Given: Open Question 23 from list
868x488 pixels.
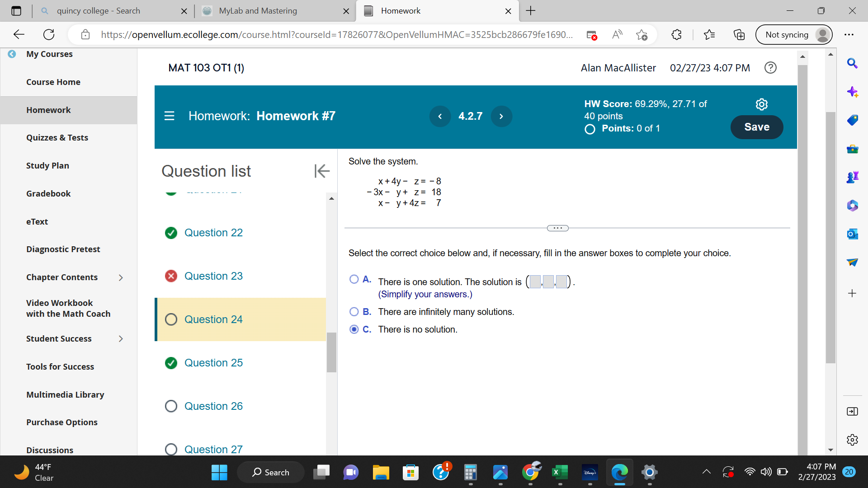Looking at the screenshot, I should tap(213, 276).
